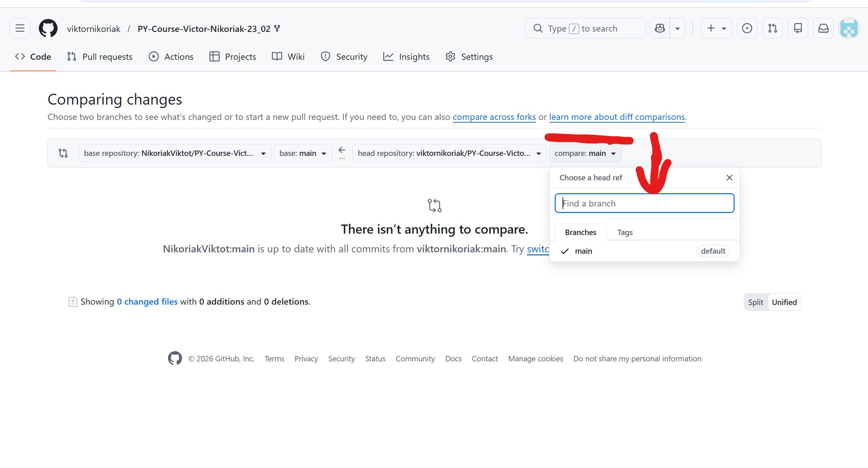Close the Choose a head ref popup

730,178
